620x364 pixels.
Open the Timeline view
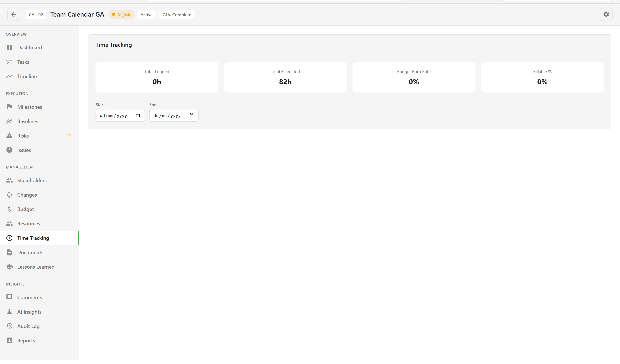click(39, 77)
